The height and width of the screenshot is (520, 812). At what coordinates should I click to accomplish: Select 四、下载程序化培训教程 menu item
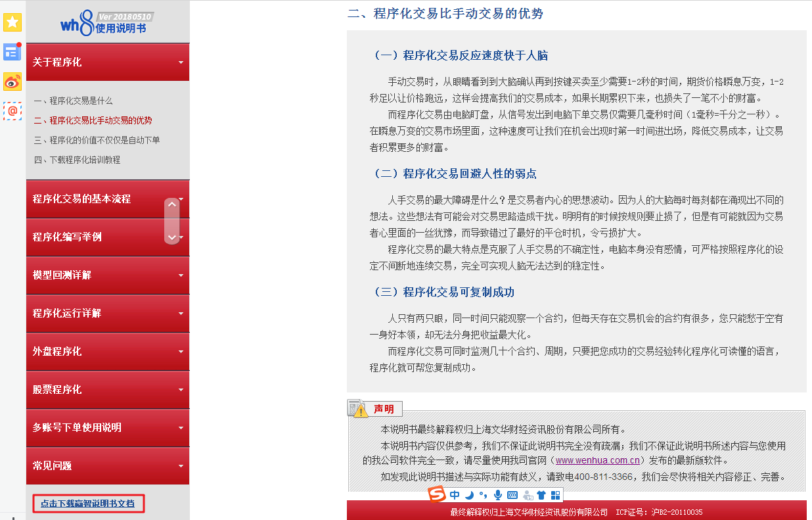click(77, 160)
